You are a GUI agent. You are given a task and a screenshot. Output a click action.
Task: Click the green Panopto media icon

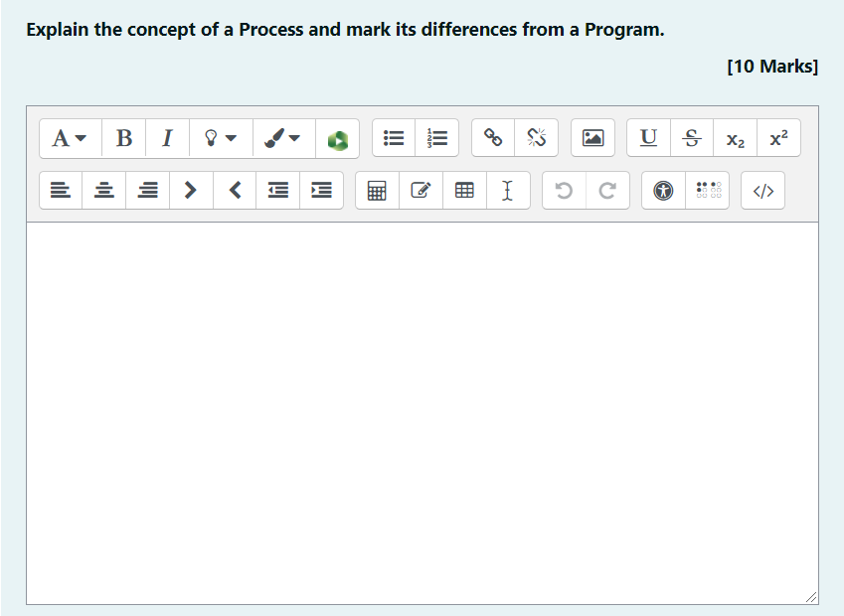[337, 139]
